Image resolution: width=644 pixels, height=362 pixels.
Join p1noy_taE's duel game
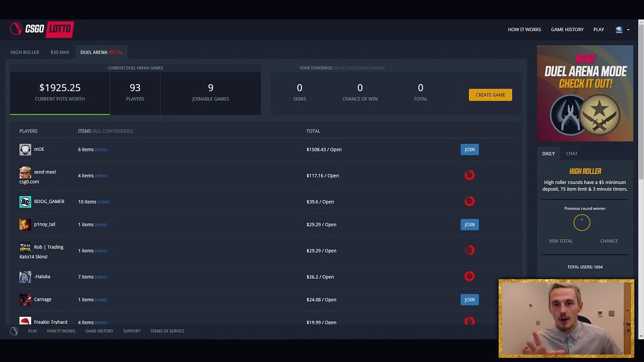(x=469, y=225)
